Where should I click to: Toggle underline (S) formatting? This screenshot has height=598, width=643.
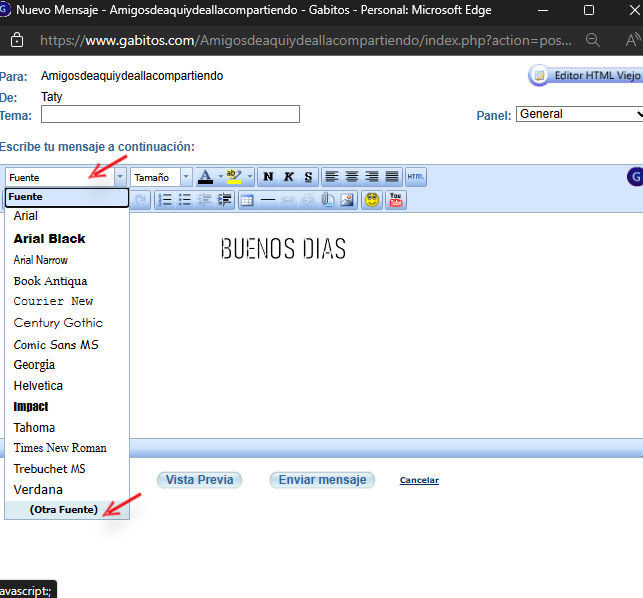pyautogui.click(x=308, y=177)
